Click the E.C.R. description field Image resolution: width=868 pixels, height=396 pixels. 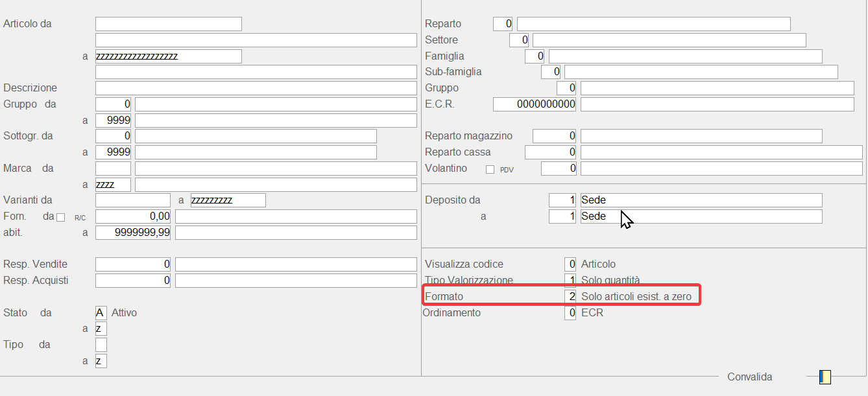pos(717,104)
